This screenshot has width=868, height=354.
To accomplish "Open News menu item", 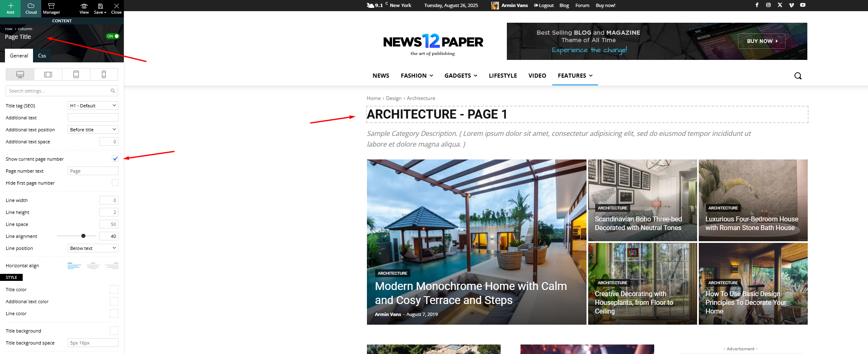I will [381, 76].
